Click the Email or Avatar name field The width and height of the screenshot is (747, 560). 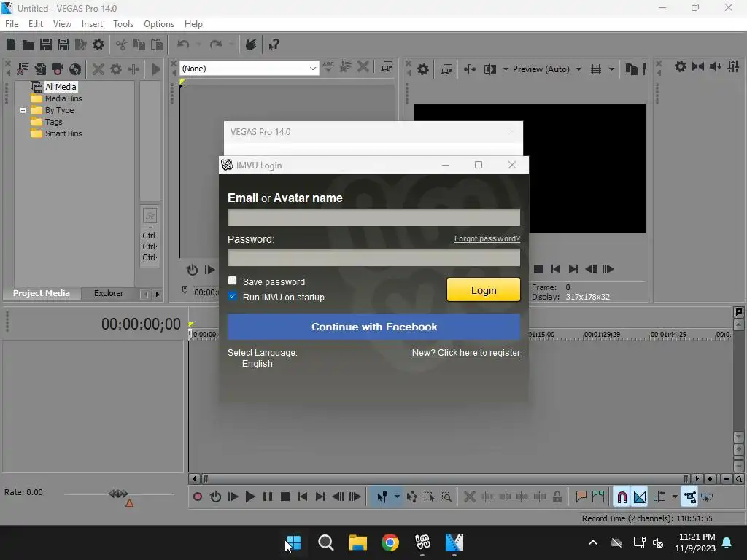coord(374,217)
